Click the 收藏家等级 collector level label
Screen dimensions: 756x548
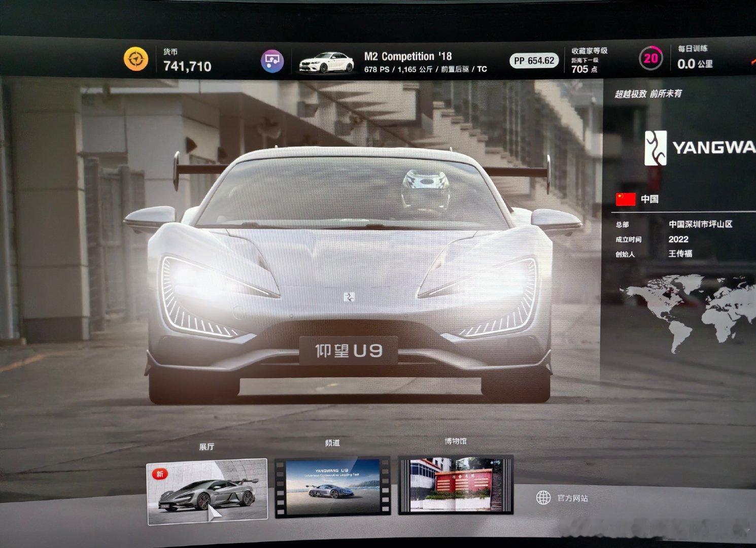(589, 51)
